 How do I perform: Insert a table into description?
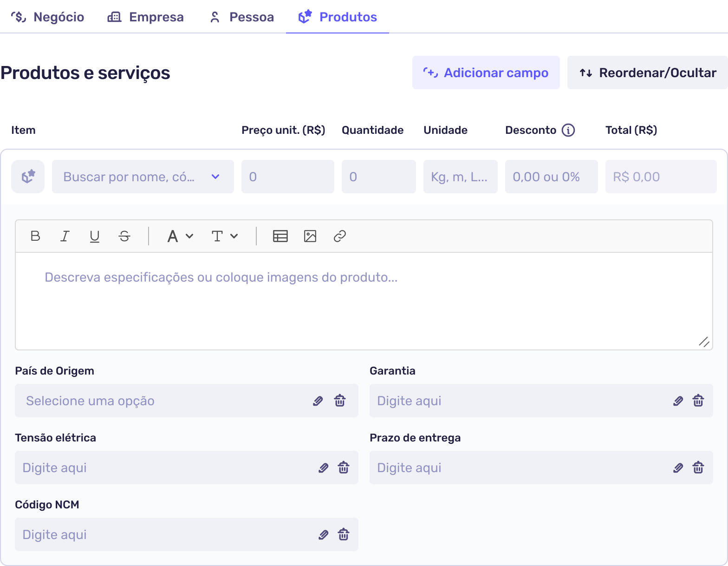click(x=280, y=236)
